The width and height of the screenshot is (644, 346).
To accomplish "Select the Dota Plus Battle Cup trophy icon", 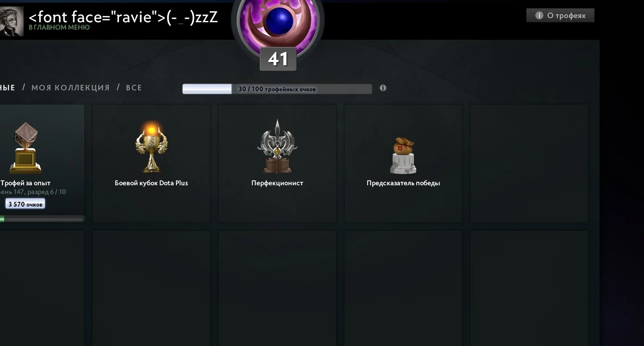I will click(151, 147).
